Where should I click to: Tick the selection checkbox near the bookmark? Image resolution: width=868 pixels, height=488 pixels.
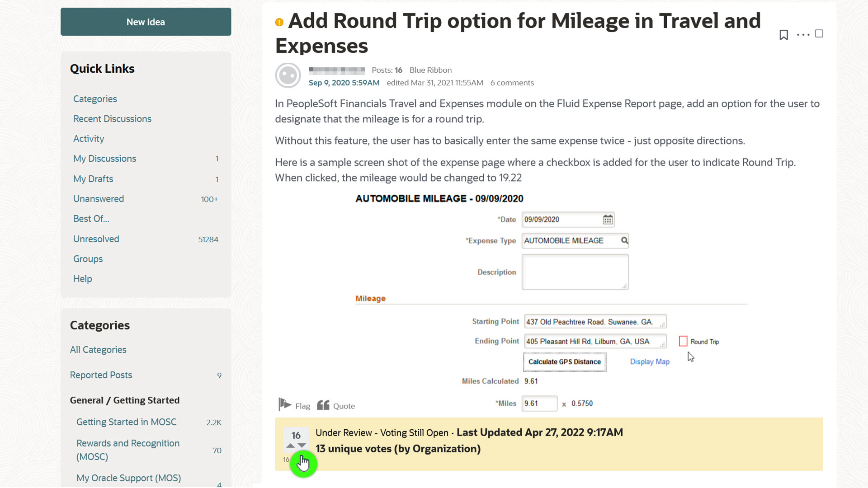820,33
